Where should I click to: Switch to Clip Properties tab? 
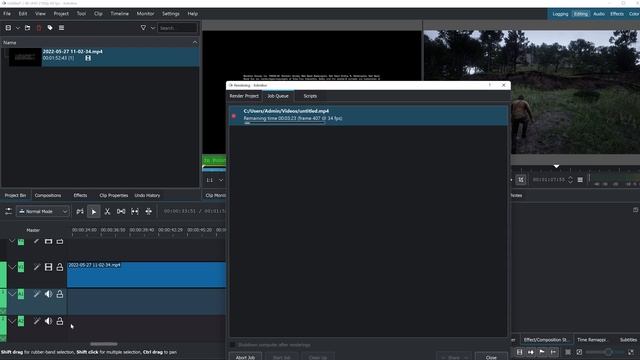click(x=113, y=196)
